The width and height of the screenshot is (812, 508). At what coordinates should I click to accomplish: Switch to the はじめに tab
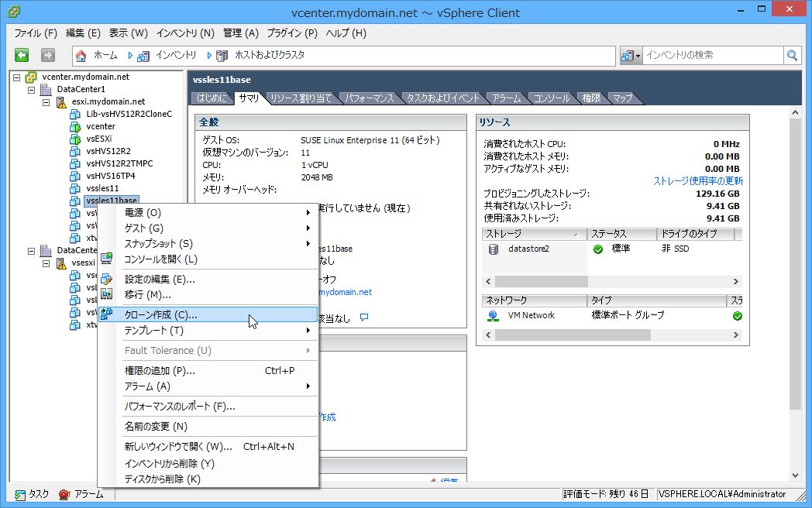(x=212, y=98)
